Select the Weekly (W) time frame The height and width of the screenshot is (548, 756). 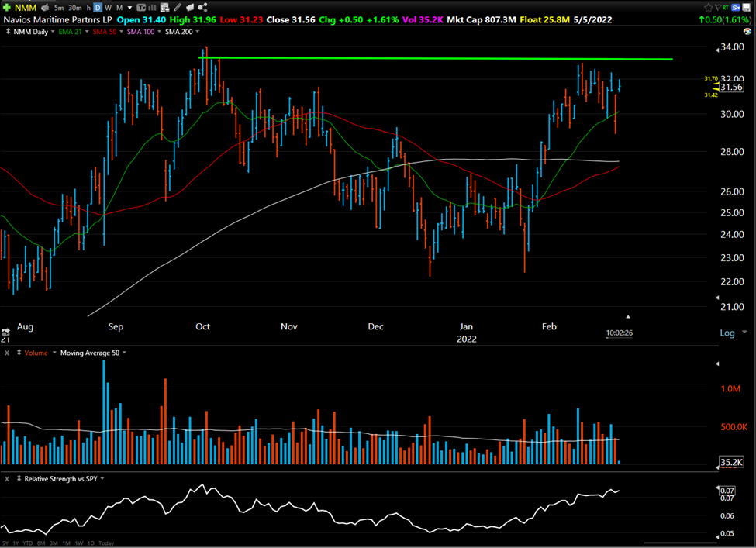pos(108,8)
